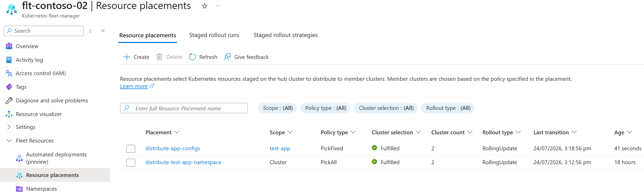The image size is (644, 194).
Task: Click the Refresh circular arrow icon
Action: pos(192,57)
